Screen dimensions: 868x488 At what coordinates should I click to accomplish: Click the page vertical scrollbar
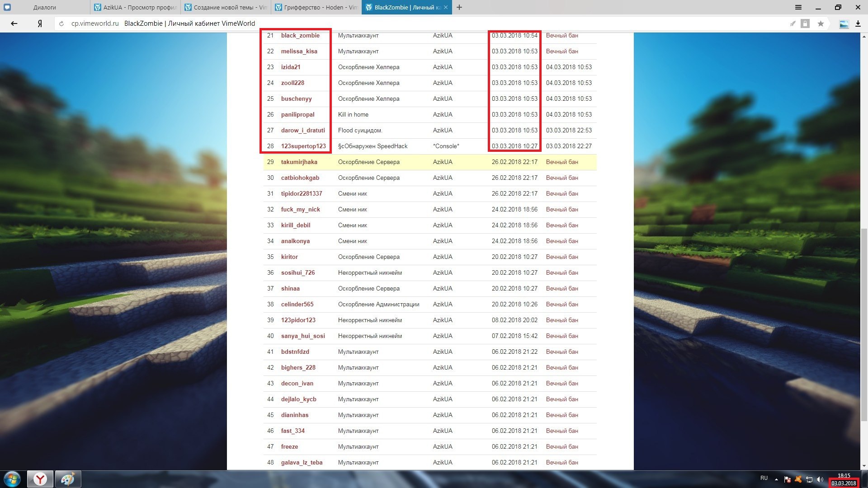864,325
